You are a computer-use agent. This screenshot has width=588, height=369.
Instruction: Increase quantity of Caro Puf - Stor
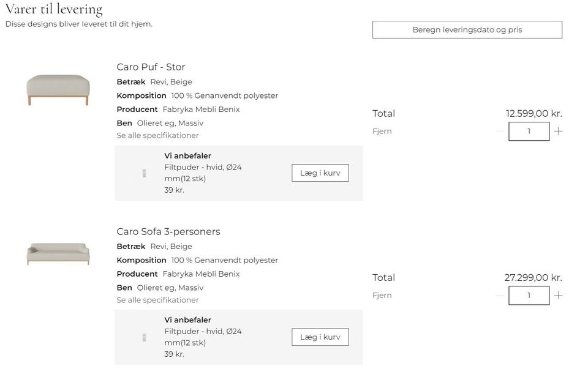pyautogui.click(x=558, y=131)
